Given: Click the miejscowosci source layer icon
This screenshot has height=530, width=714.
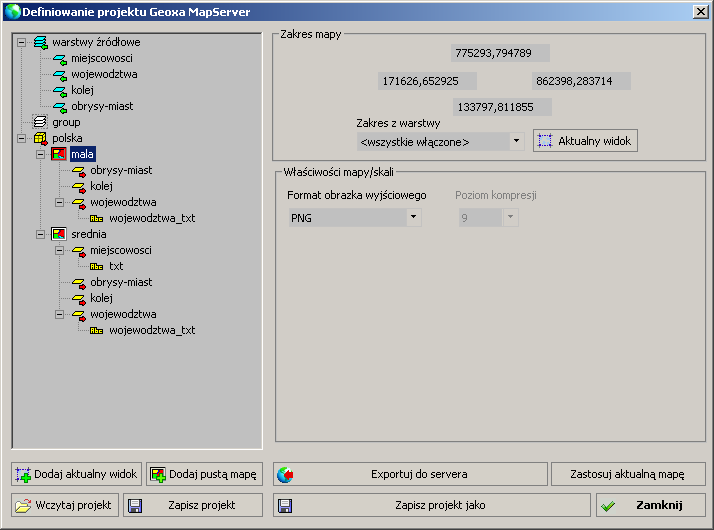Looking at the screenshot, I should coord(59,58).
